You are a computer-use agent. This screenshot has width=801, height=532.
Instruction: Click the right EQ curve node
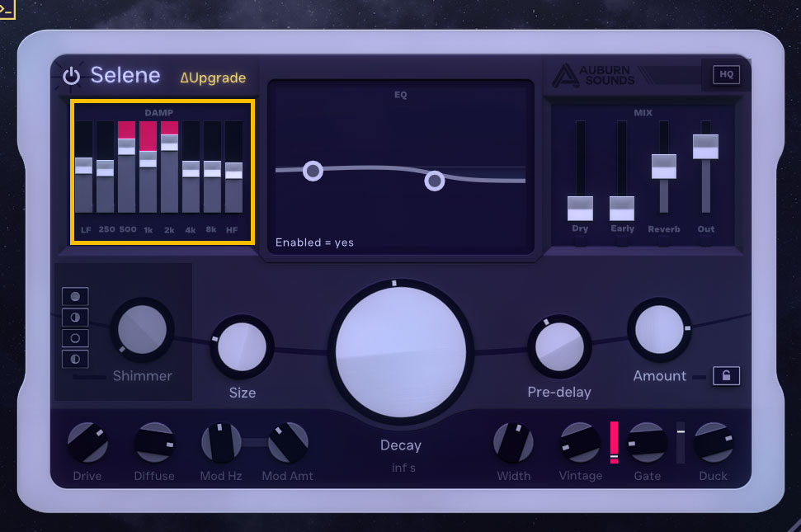click(x=435, y=181)
